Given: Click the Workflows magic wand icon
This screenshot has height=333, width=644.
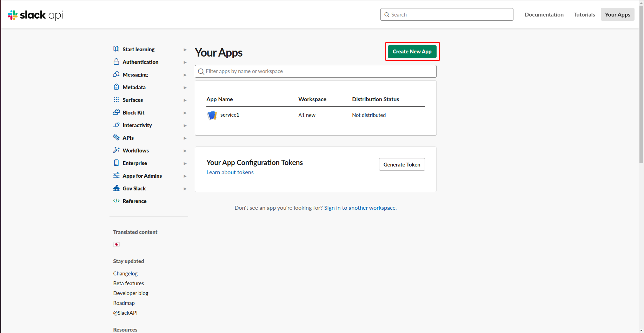Looking at the screenshot, I should 116,150.
